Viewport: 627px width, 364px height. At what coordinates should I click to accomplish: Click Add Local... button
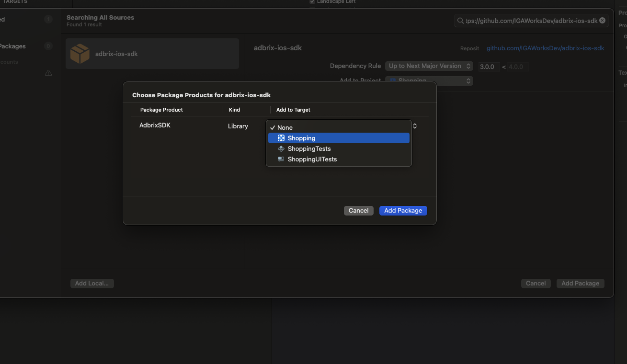click(92, 283)
